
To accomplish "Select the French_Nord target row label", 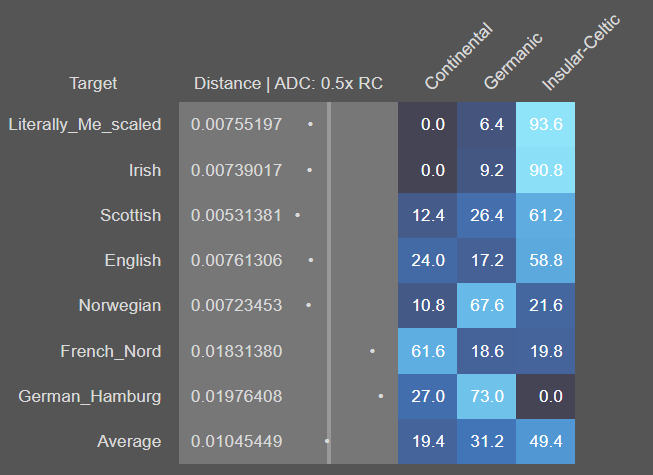I will pyautogui.click(x=111, y=351).
